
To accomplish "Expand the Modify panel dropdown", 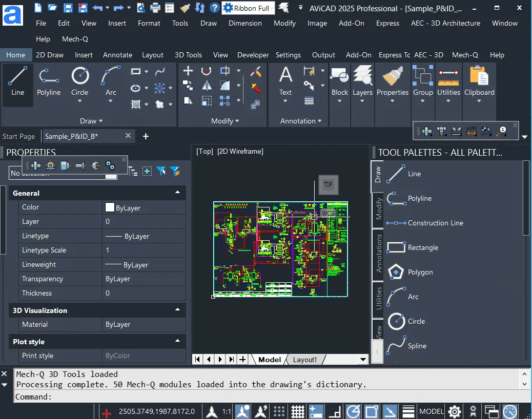I will pos(225,121).
